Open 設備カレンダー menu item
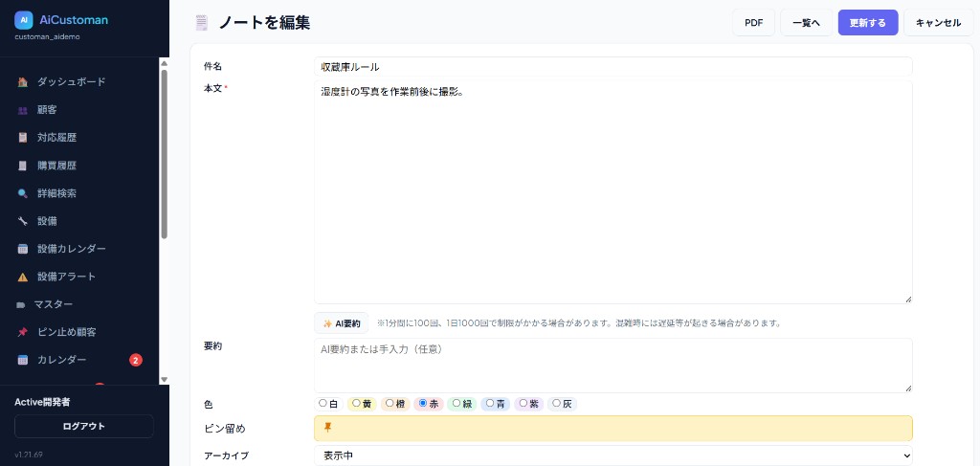The width and height of the screenshot is (980, 466). 71,249
